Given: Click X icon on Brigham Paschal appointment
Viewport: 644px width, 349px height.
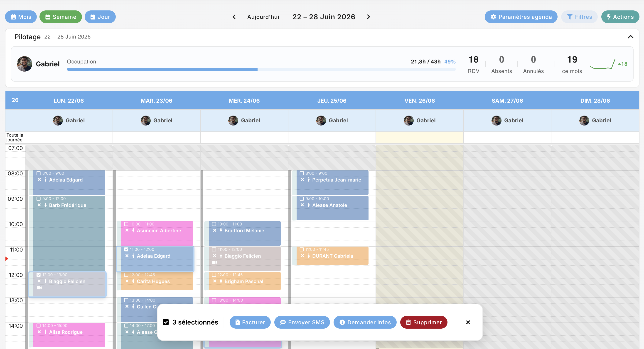Looking at the screenshot, I should tap(215, 281).
